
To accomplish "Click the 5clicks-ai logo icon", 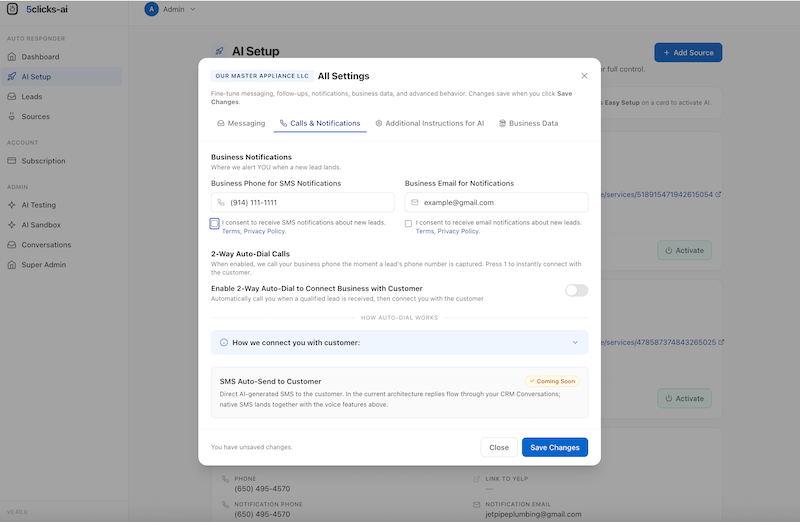I will coord(12,9).
